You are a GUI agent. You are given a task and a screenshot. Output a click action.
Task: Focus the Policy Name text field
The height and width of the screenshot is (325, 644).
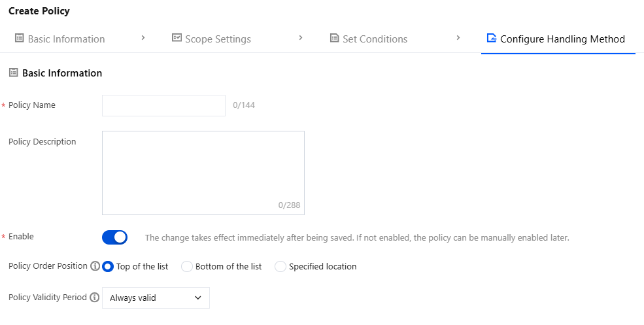click(163, 105)
